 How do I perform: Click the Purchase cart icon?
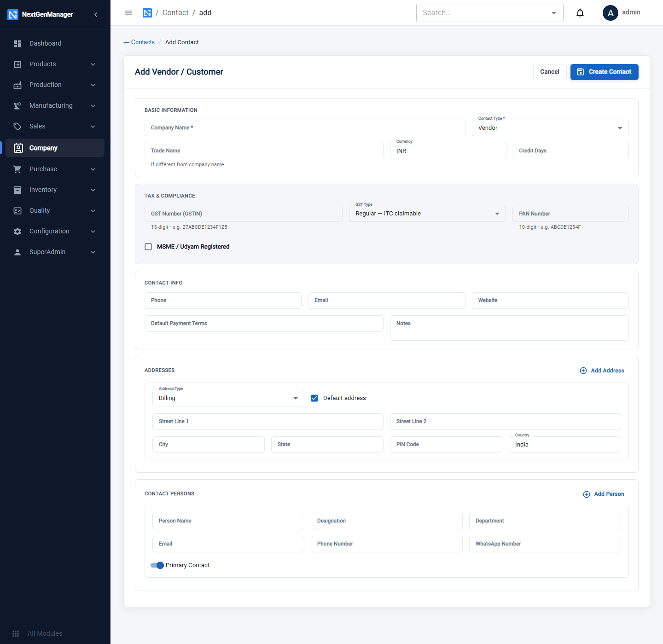coord(17,169)
